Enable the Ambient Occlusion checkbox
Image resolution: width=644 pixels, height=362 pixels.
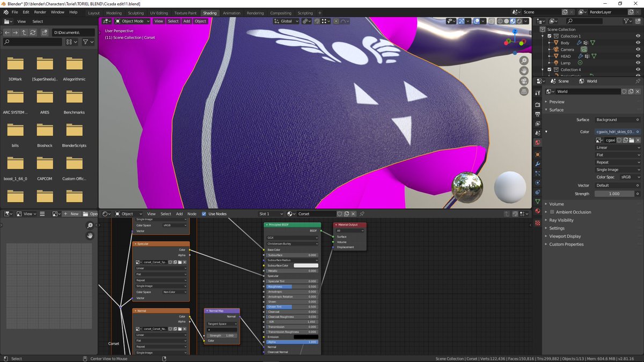click(552, 212)
